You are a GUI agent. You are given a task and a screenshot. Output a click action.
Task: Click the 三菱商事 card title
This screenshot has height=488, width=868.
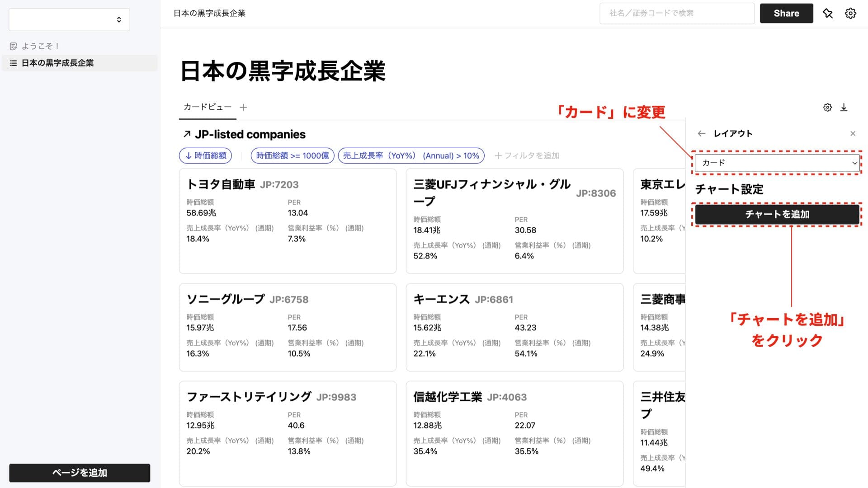pos(663,299)
